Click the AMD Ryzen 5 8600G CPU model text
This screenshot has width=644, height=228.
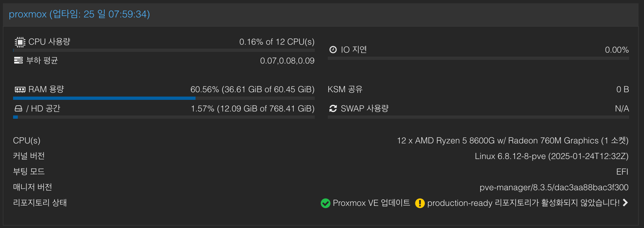tap(512, 141)
